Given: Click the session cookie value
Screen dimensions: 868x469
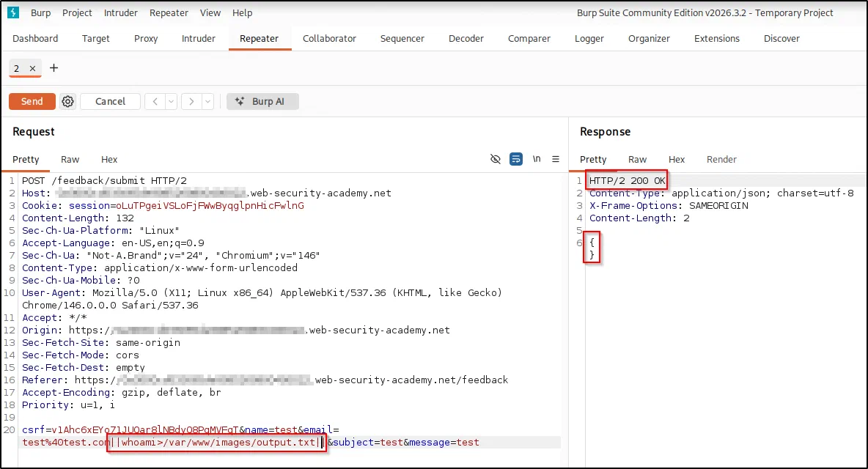Looking at the screenshot, I should 210,206.
